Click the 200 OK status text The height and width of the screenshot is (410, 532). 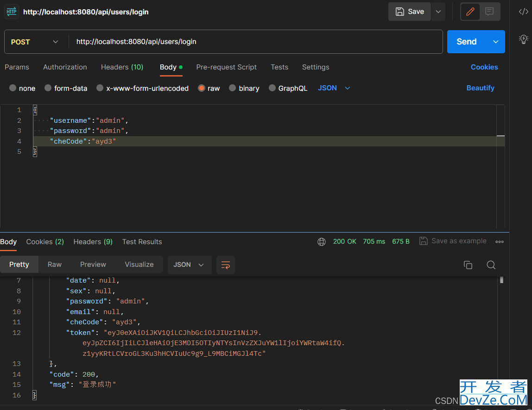pos(344,241)
